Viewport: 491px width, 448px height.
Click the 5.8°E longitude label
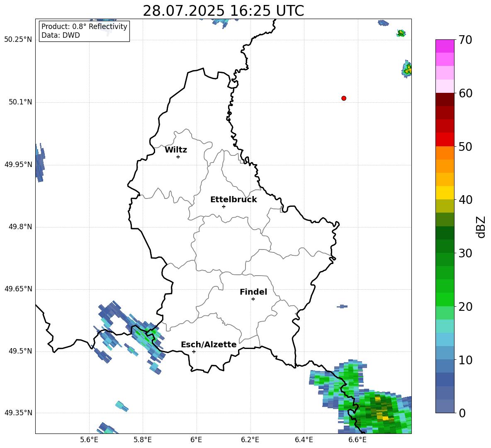pos(143,440)
